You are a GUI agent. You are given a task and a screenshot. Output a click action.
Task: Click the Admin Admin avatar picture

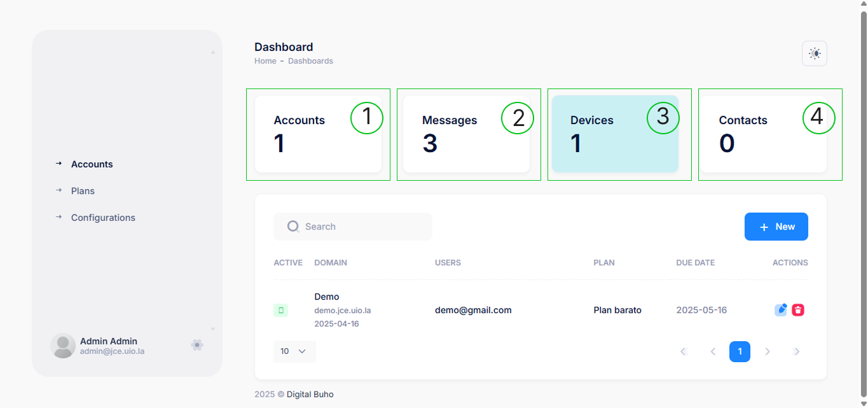(63, 346)
